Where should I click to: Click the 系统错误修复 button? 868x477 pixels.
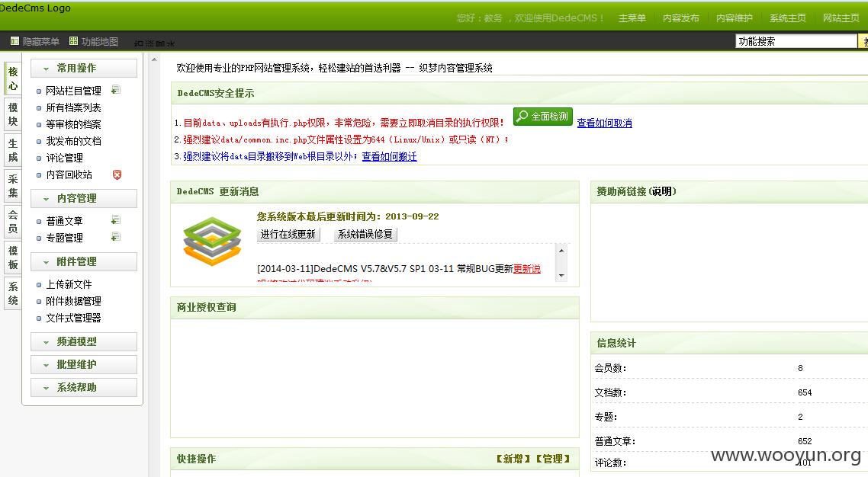pos(365,235)
